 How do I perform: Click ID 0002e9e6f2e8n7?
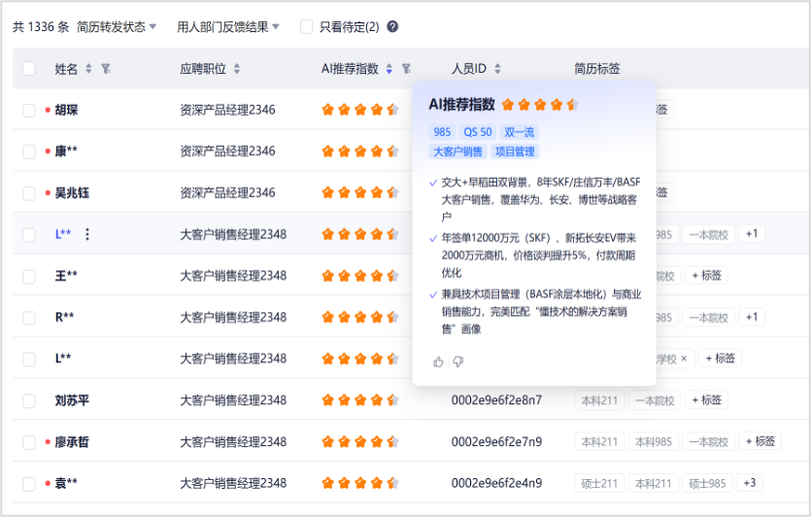click(496, 400)
